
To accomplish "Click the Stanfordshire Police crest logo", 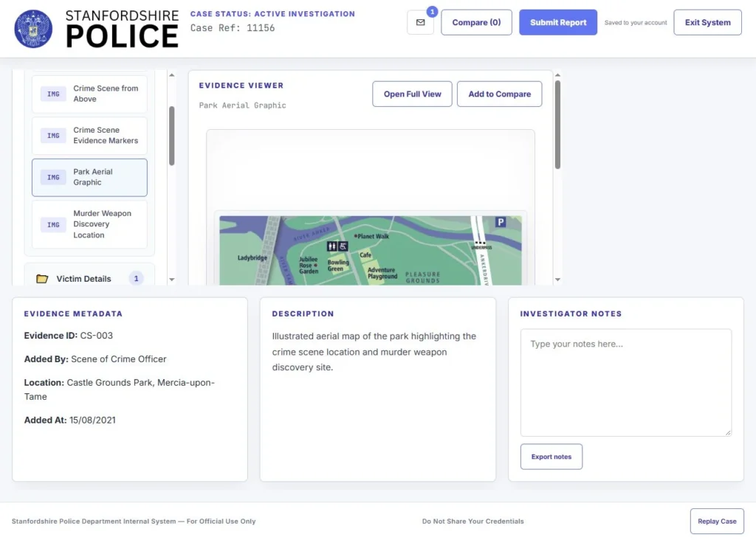I will click(x=33, y=29).
